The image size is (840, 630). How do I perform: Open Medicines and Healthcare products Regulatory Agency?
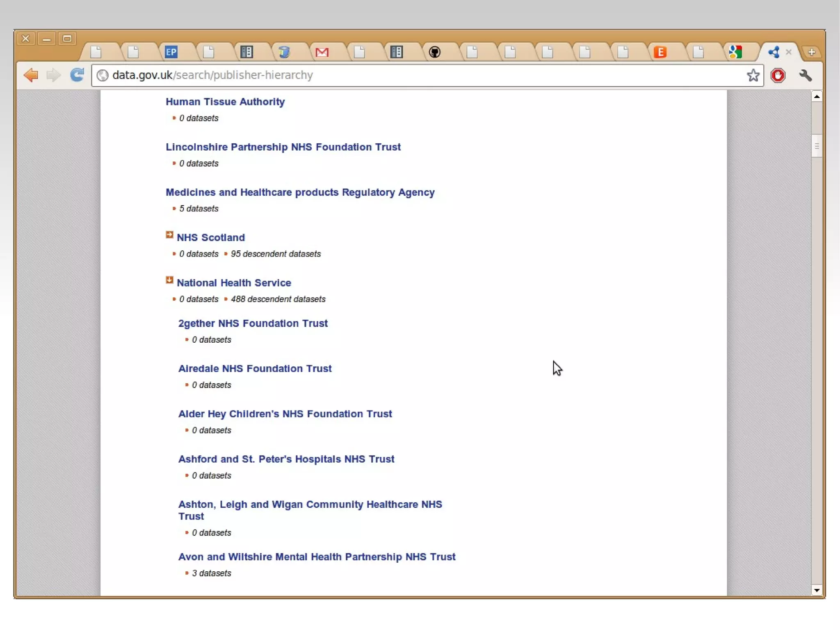pyautogui.click(x=300, y=192)
